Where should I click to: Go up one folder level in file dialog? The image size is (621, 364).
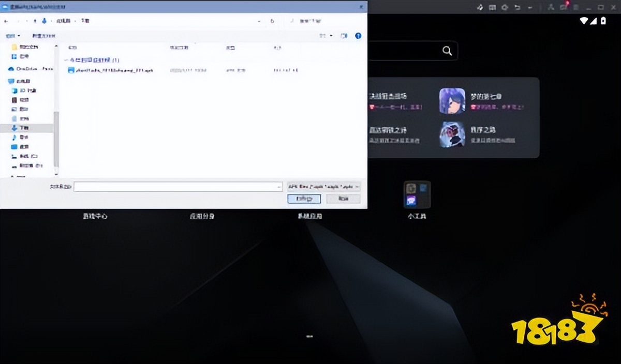click(35, 21)
